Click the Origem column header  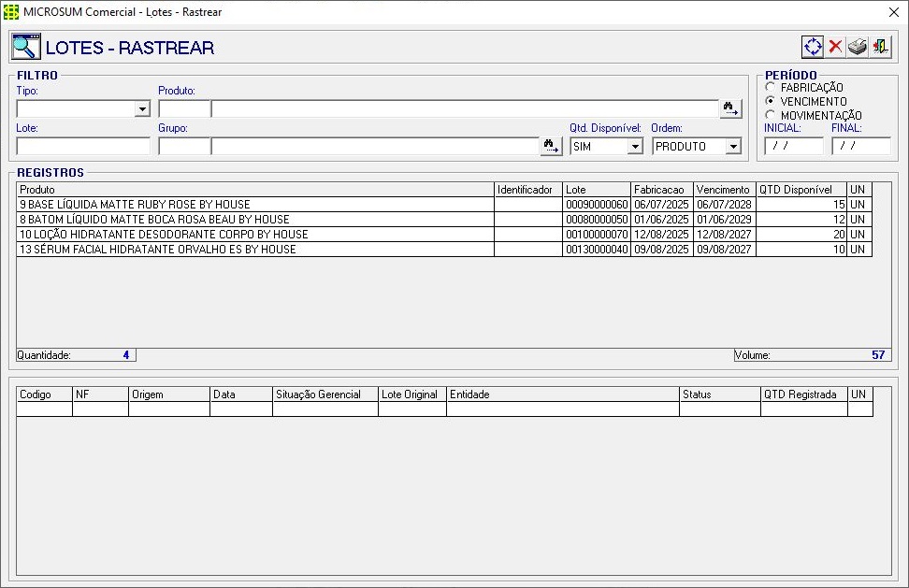click(169, 394)
